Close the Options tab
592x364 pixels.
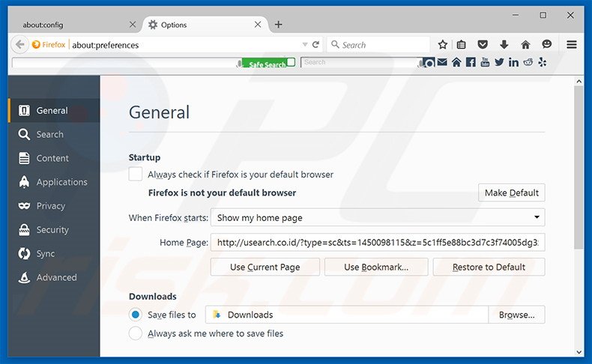[258, 25]
